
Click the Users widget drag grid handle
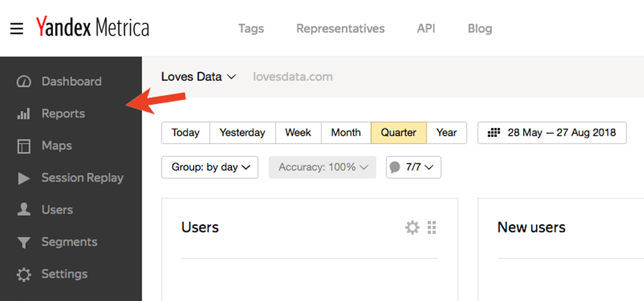[432, 227]
